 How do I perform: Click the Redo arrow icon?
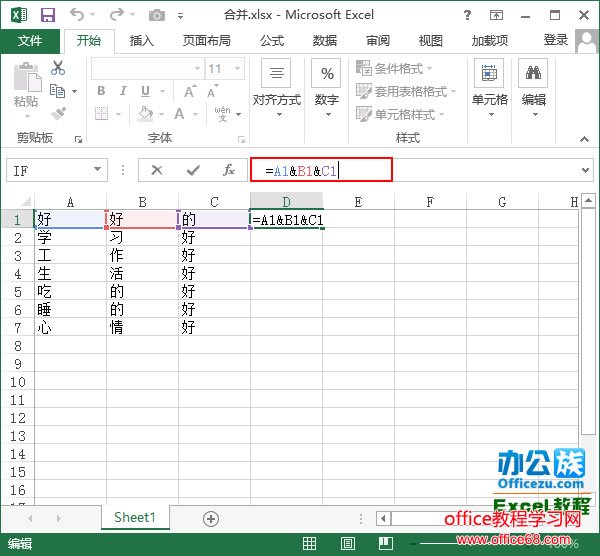pyautogui.click(x=117, y=15)
